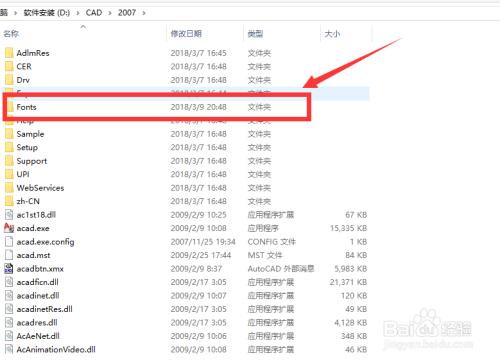
Task: Click the acadinetRes.dll file icon
Action: tap(9, 309)
